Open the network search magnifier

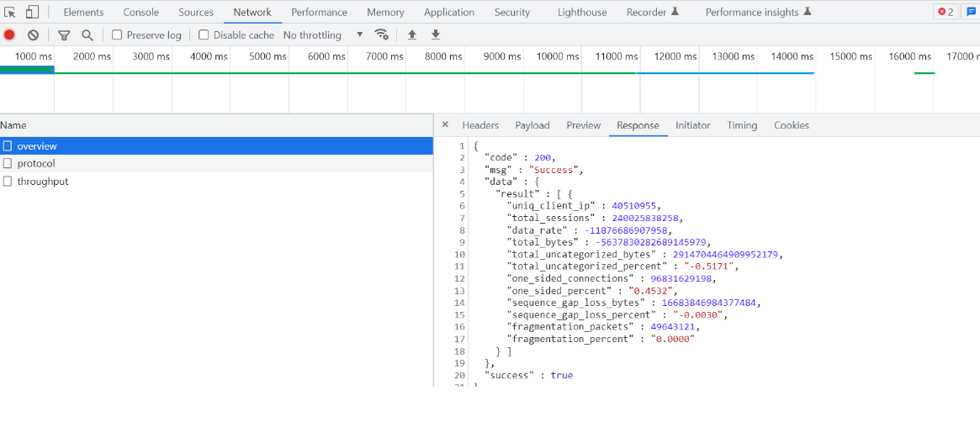click(87, 34)
